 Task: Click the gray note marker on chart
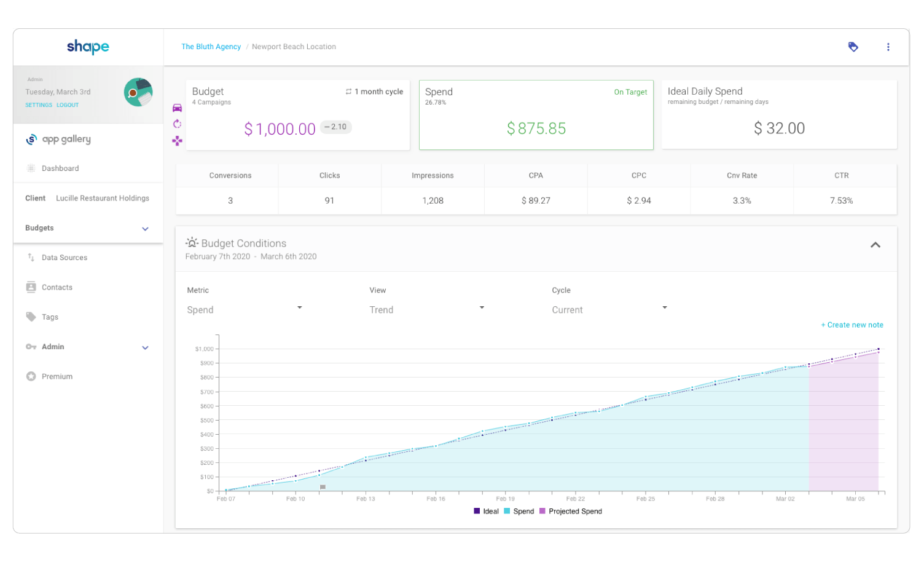[323, 486]
